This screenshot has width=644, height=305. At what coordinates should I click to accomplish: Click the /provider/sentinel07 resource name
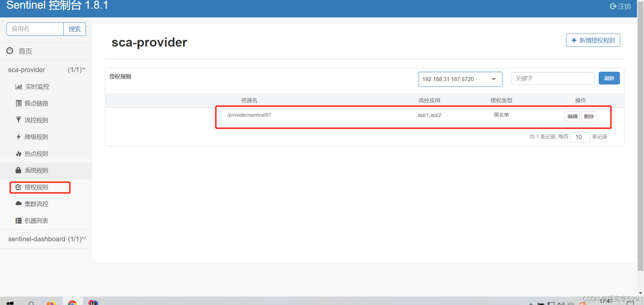(x=249, y=115)
